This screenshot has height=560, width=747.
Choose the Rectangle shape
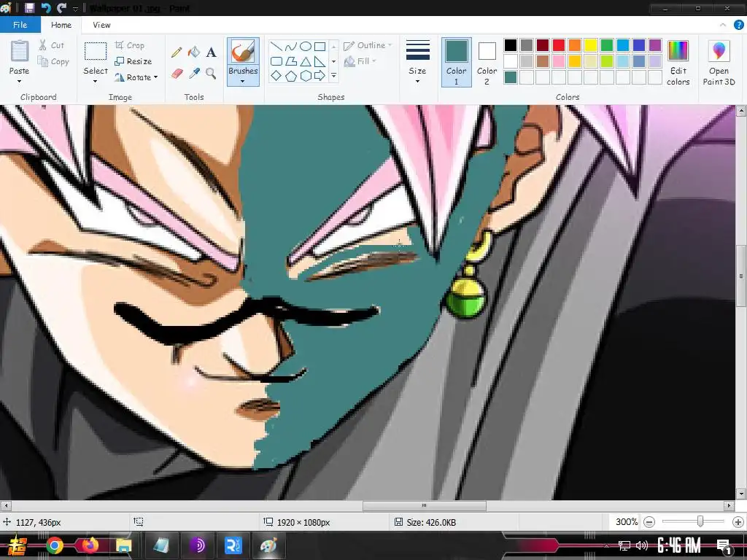tap(320, 47)
